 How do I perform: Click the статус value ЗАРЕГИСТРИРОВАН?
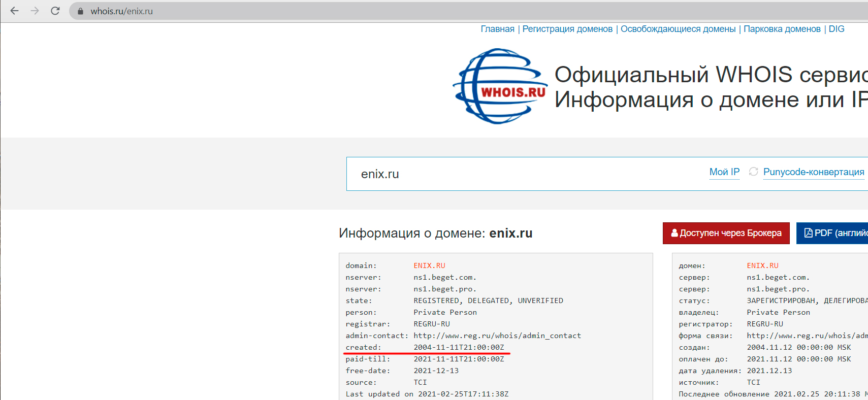point(781,301)
